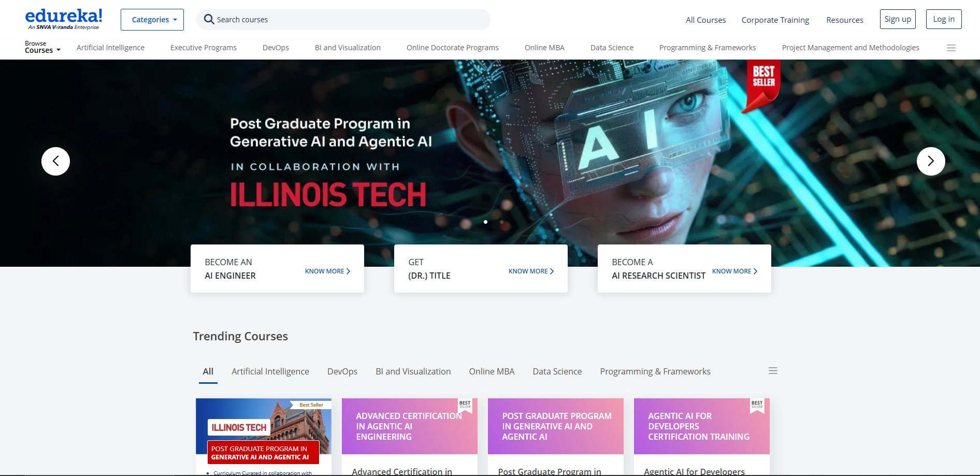Select DevOps trending tab
Screen dimensions: 980x476
click(x=342, y=371)
